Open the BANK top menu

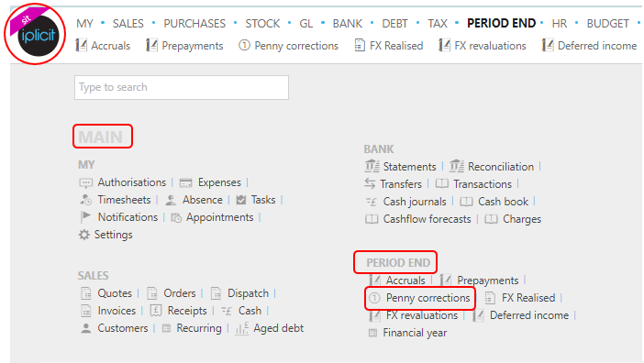coord(348,24)
